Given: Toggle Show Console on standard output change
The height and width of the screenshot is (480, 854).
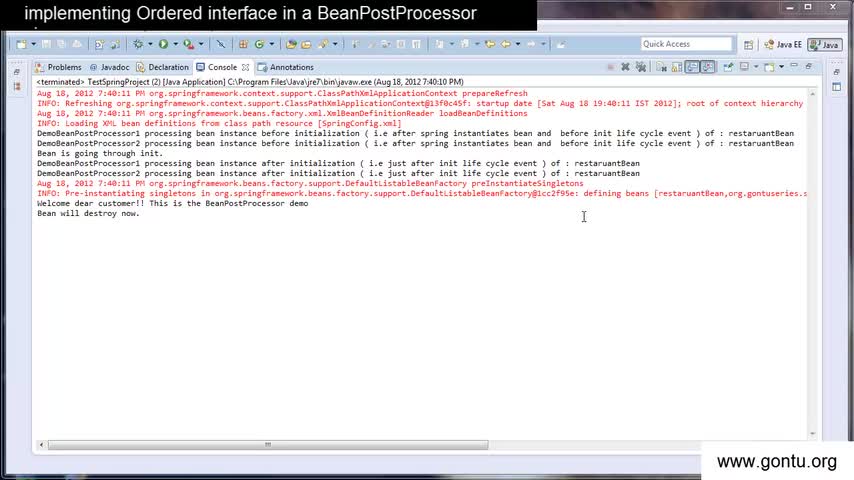Looking at the screenshot, I should click(692, 67).
